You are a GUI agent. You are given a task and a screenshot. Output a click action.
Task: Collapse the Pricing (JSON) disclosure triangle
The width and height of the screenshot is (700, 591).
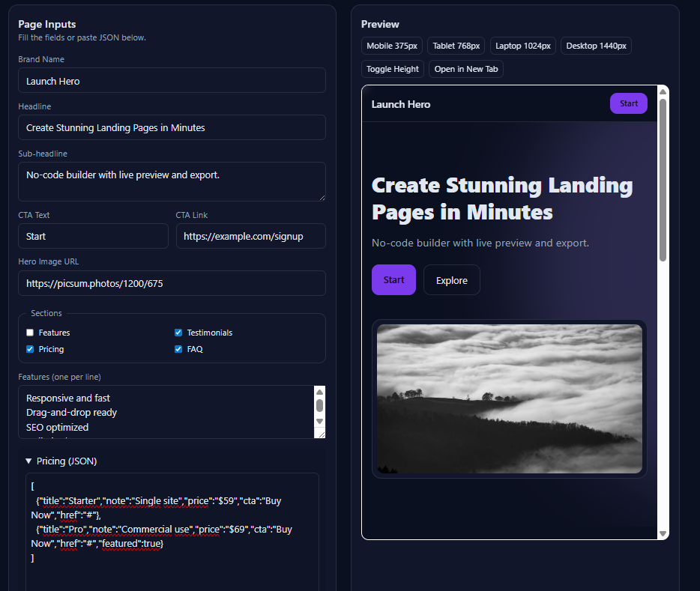[x=28, y=461]
